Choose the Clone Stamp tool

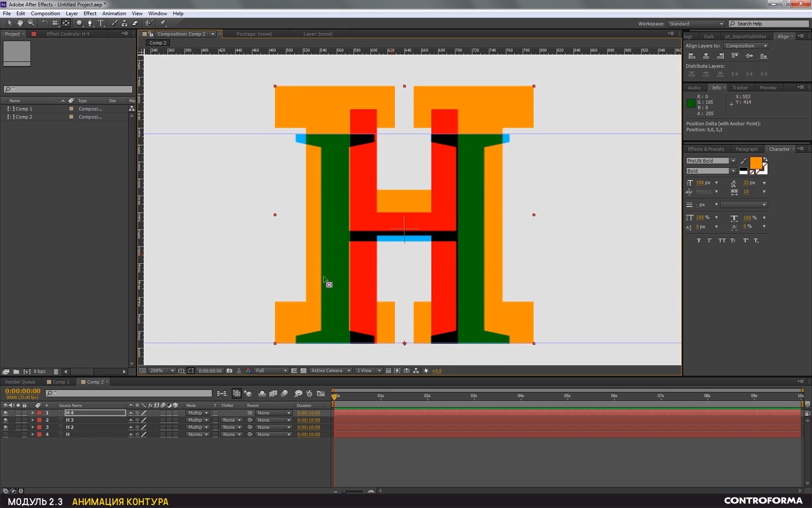tap(125, 23)
